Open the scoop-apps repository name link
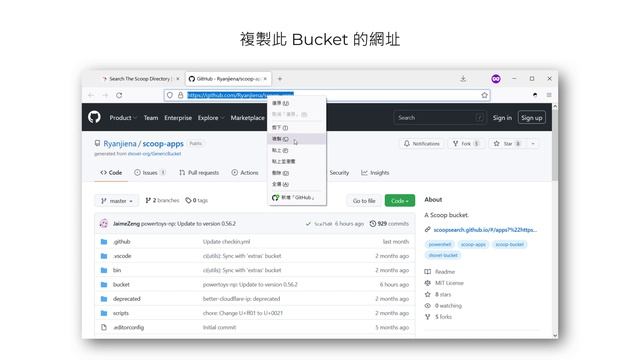 [163, 144]
